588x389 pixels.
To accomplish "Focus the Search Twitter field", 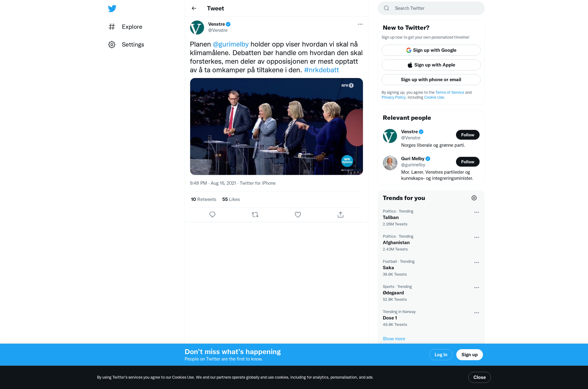I will 431,8.
